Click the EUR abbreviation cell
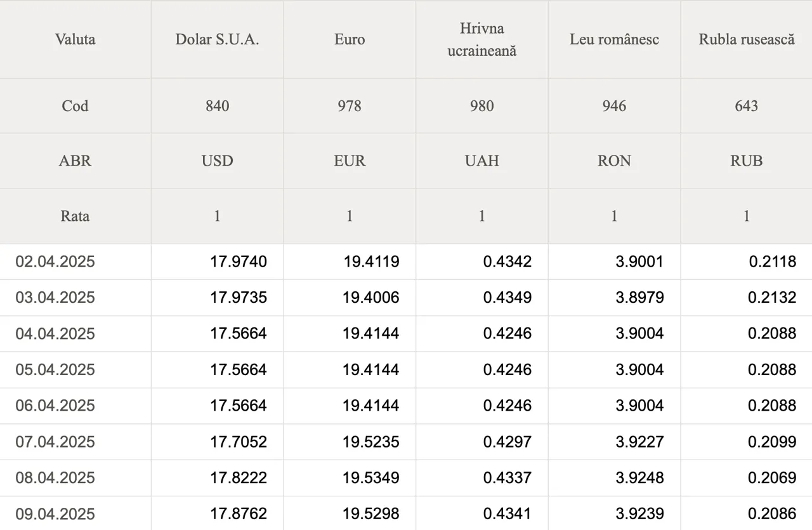Image resolution: width=812 pixels, height=530 pixels. coord(350,161)
